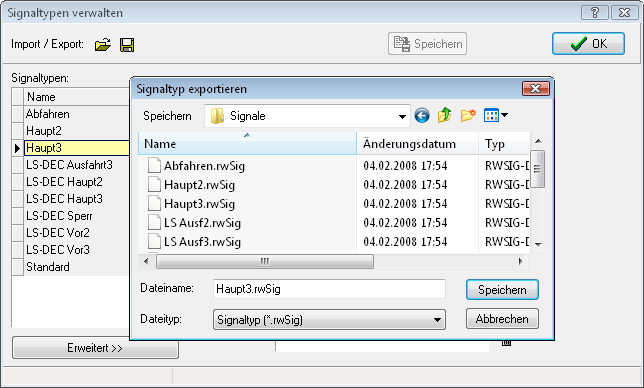Viewport: 644px width, 388px height.
Task: Click the Haupt2.rwSig file icon
Action: 154,184
